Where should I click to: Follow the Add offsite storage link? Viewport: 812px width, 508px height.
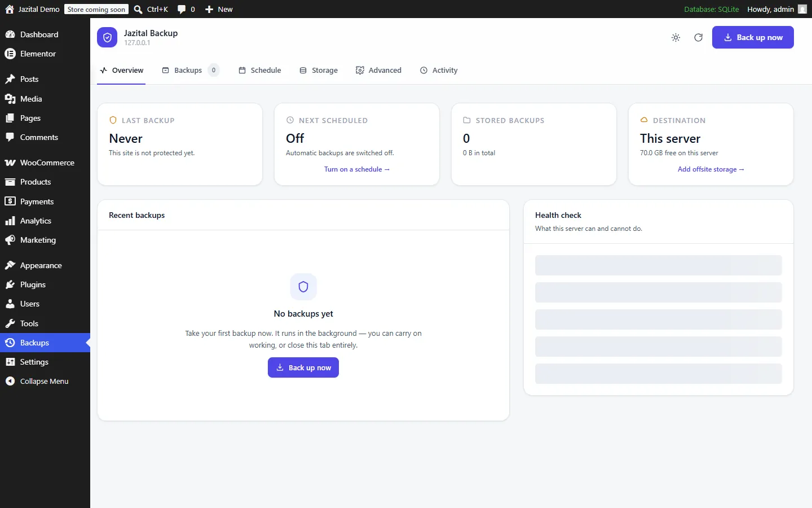coord(711,169)
